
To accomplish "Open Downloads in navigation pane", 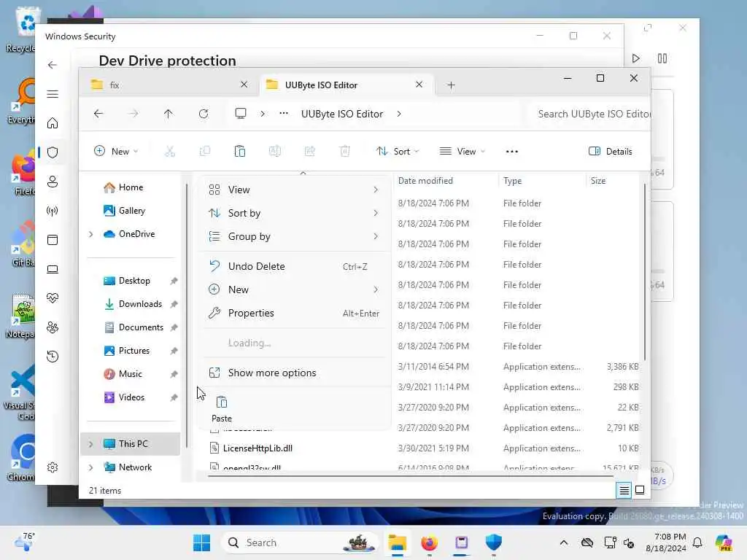I will click(x=133, y=304).
